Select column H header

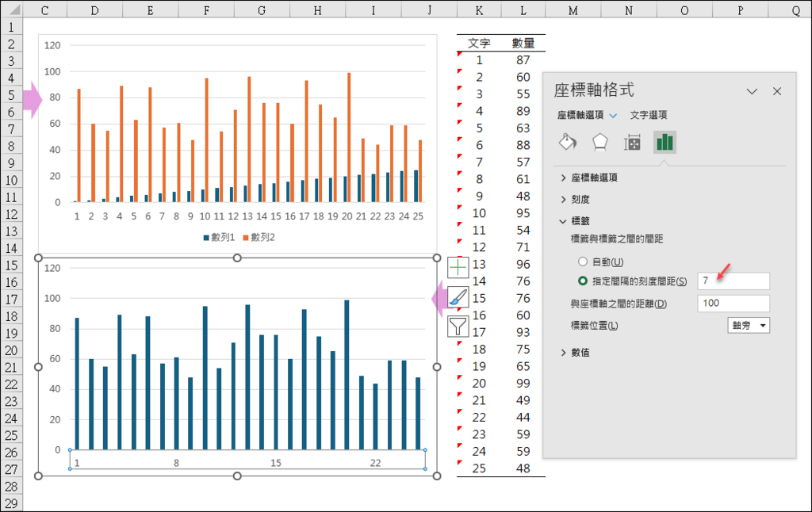(x=317, y=10)
